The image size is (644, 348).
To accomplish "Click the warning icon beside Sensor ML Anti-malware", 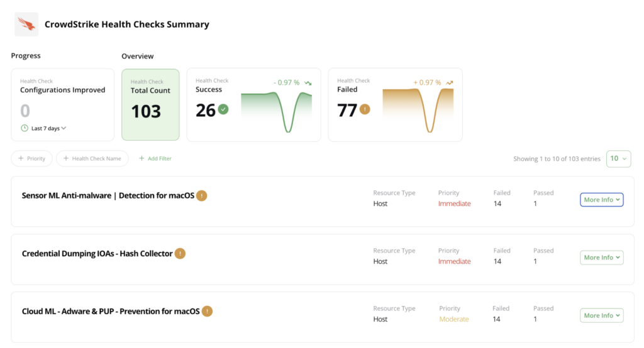I will tap(202, 196).
